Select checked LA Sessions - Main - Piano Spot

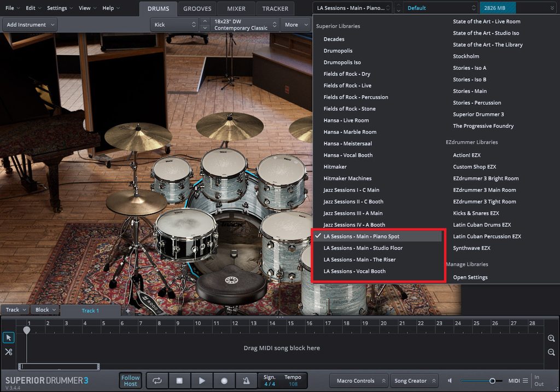point(377,236)
